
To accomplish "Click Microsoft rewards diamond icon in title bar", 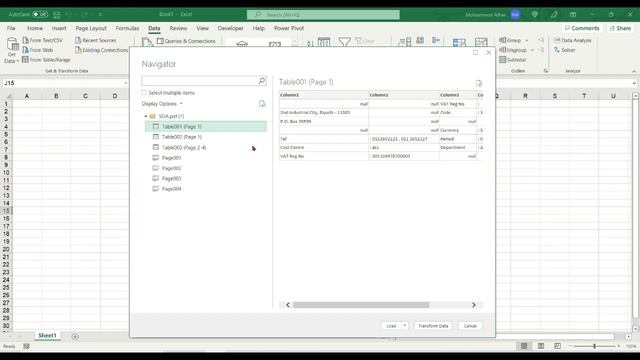I will [535, 14].
